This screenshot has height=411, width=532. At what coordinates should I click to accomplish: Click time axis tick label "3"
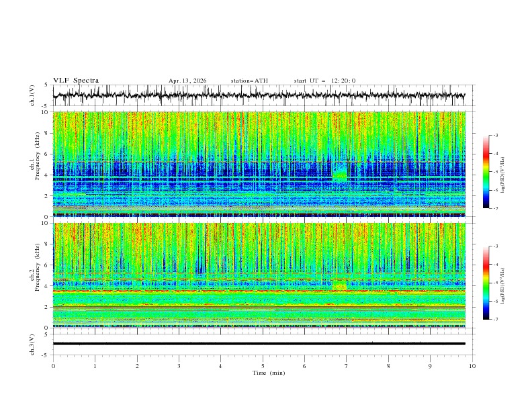coord(179,366)
